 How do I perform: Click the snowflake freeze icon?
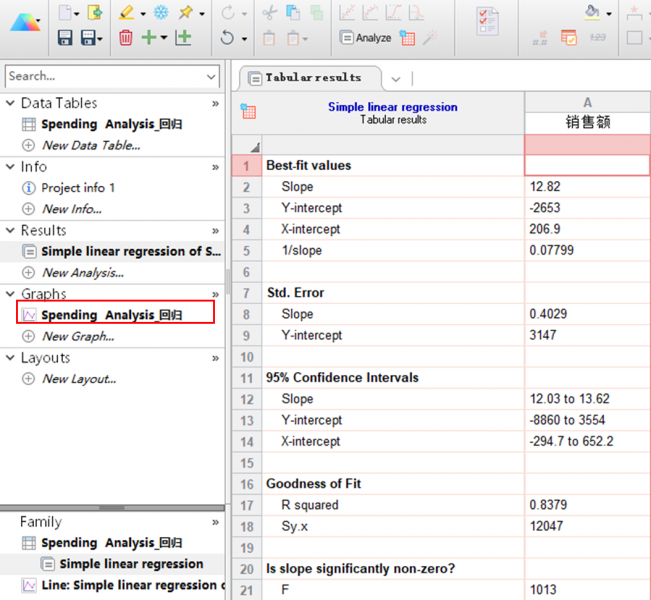pos(161,13)
